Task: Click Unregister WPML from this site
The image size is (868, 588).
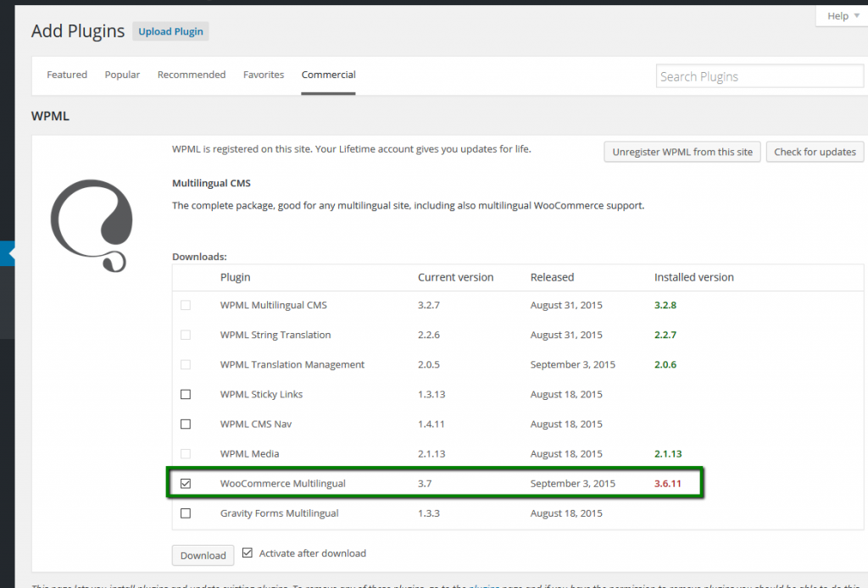Action: [682, 153]
